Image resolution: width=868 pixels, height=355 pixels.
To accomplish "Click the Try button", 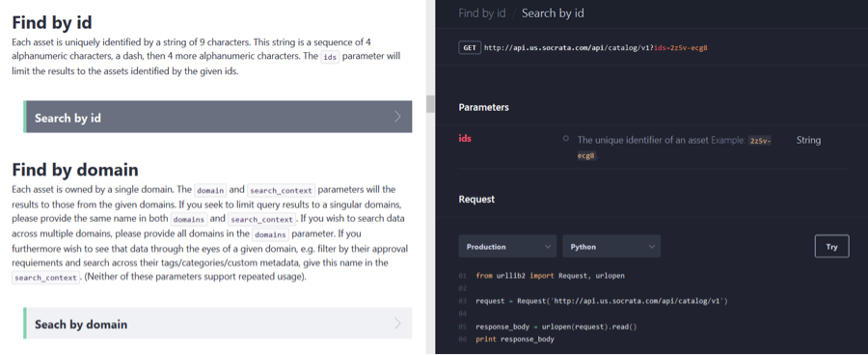I will tap(832, 246).
